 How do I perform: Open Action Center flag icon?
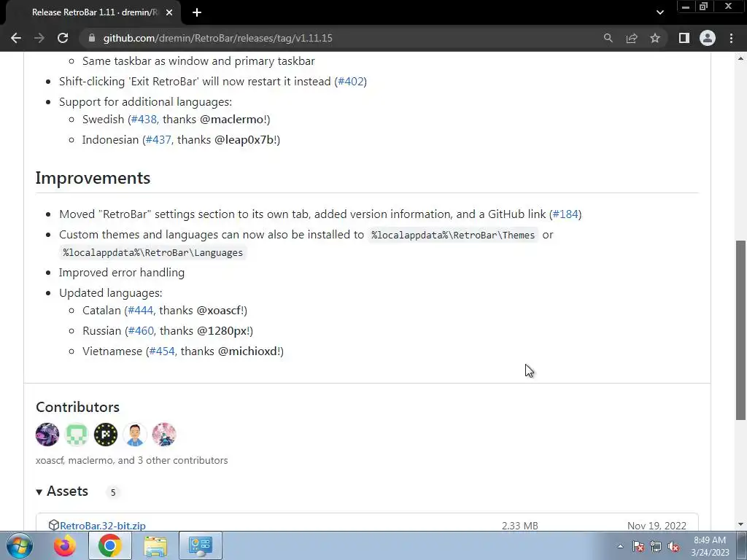pyautogui.click(x=638, y=546)
